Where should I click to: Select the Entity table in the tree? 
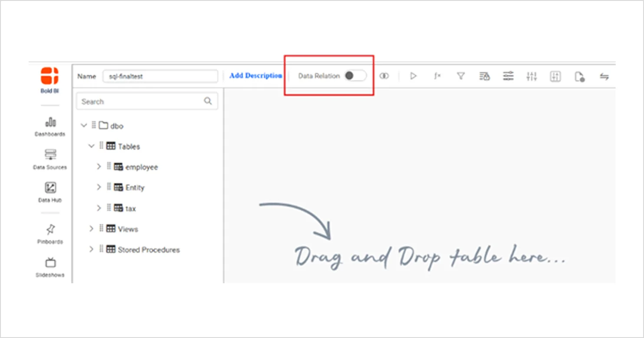[x=135, y=187]
